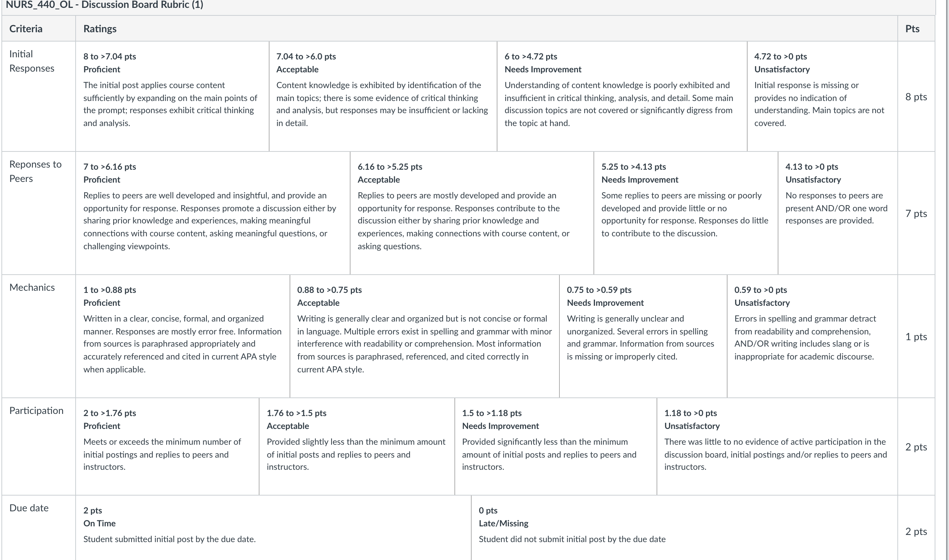
Task: Choose Needs Improvement for Initial Responses
Action: (x=622, y=96)
